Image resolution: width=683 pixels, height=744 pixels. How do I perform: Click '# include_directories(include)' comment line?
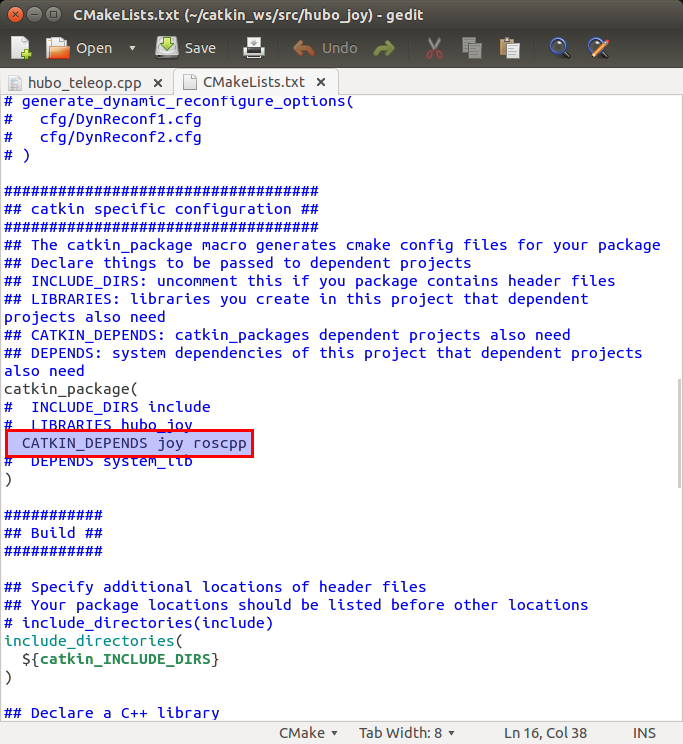coord(139,623)
